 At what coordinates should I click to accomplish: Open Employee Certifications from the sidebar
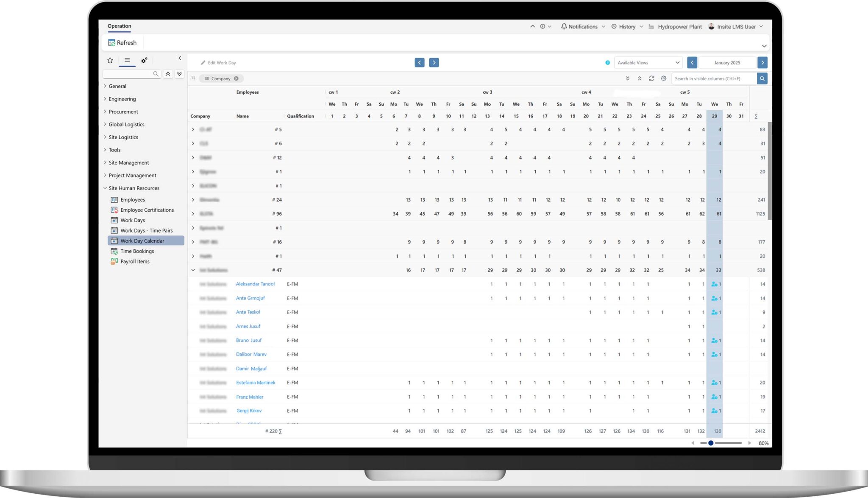coord(114,210)
